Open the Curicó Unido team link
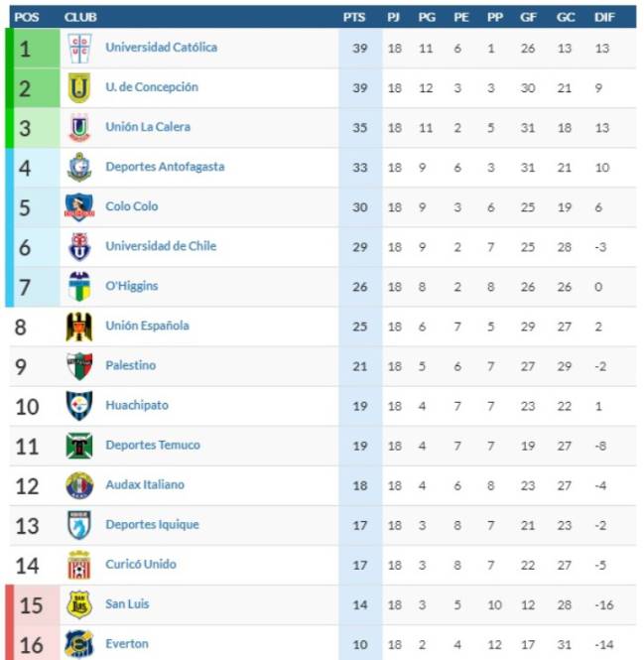 pyautogui.click(x=141, y=564)
